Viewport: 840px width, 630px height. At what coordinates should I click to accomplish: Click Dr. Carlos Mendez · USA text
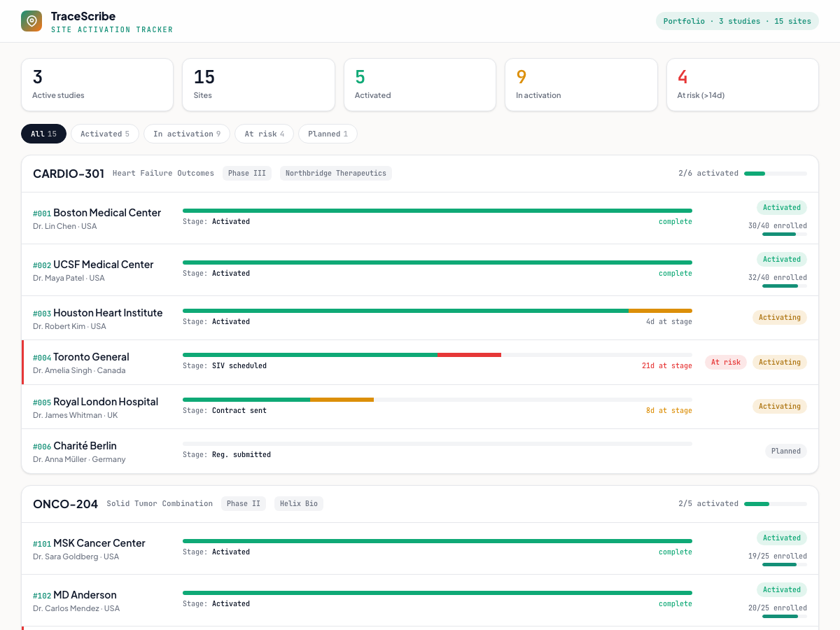click(x=76, y=608)
